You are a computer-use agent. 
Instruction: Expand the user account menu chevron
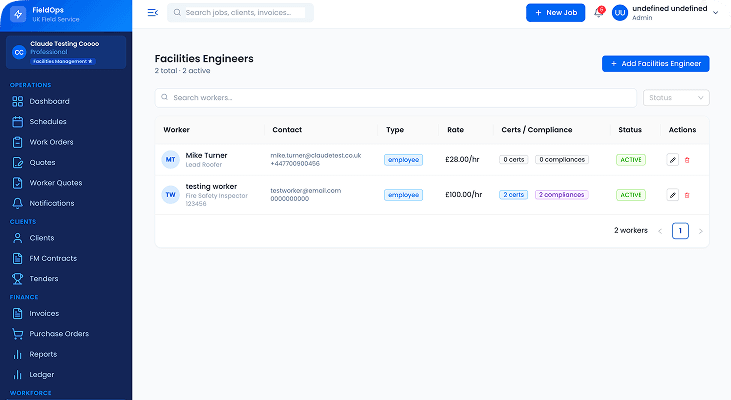[x=715, y=13]
